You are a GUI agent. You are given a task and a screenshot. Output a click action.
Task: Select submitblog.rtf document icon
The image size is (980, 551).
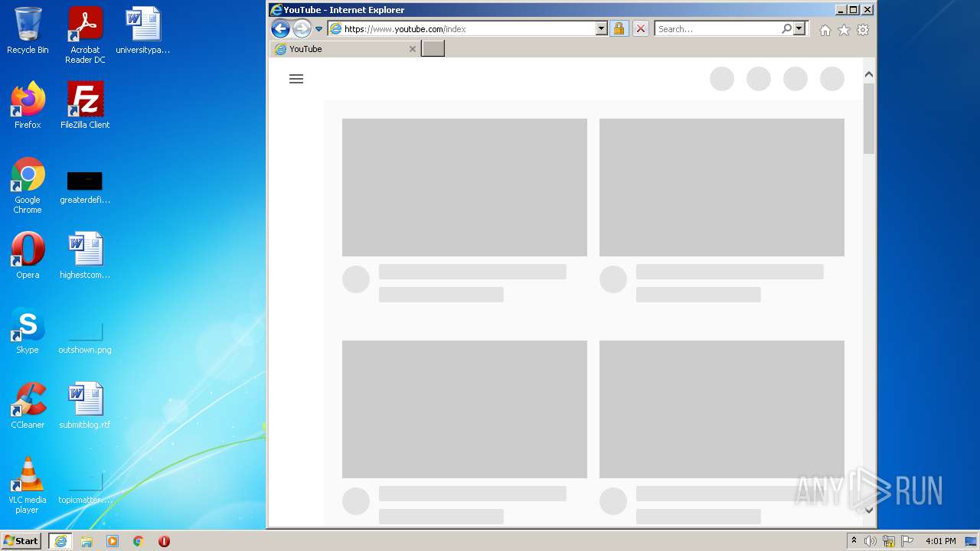click(85, 406)
